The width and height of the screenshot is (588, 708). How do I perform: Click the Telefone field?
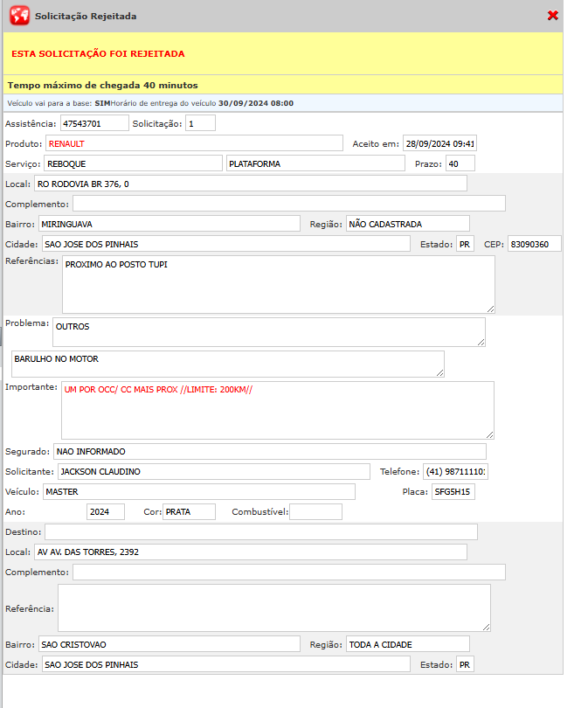[x=456, y=472]
